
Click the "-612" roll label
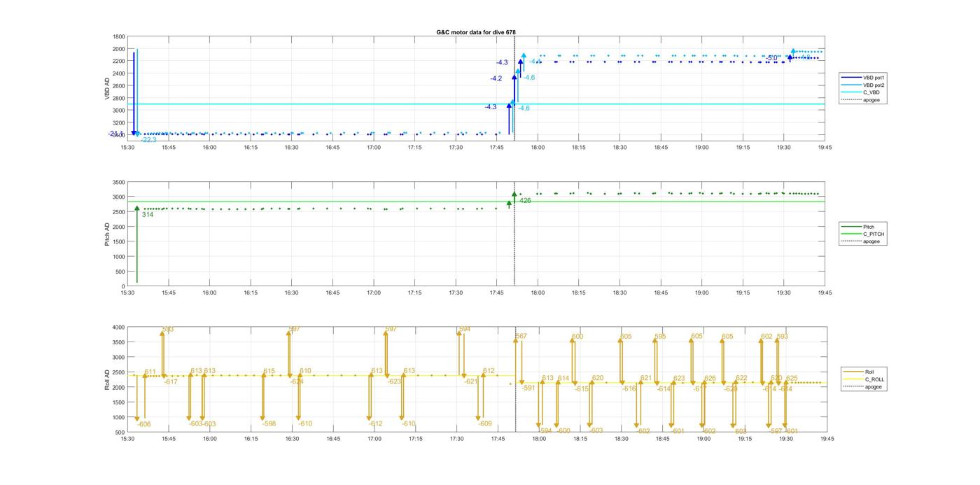[376, 423]
